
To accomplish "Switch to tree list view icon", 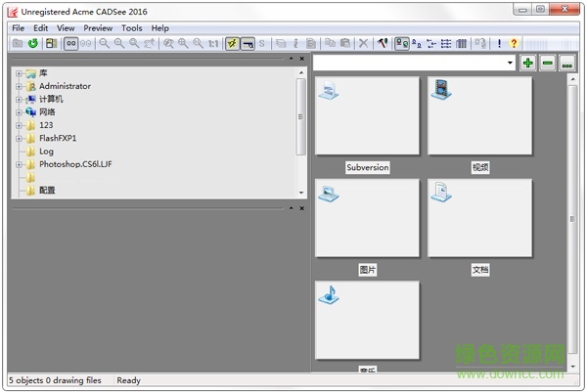I will pyautogui.click(x=431, y=44).
